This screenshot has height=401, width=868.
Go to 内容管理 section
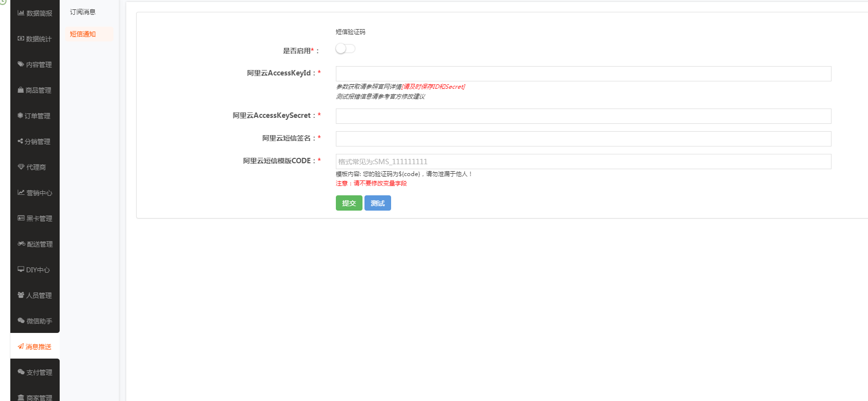click(x=35, y=65)
